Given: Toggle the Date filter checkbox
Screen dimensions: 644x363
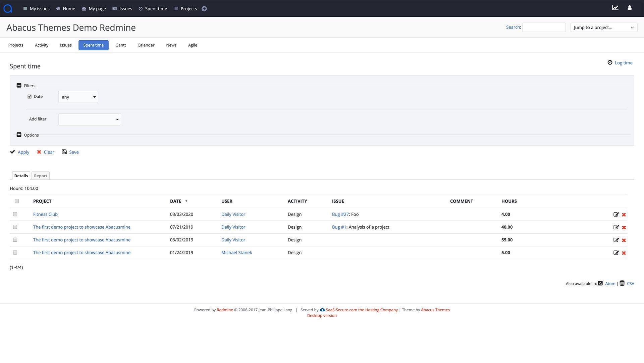Looking at the screenshot, I should point(29,96).
